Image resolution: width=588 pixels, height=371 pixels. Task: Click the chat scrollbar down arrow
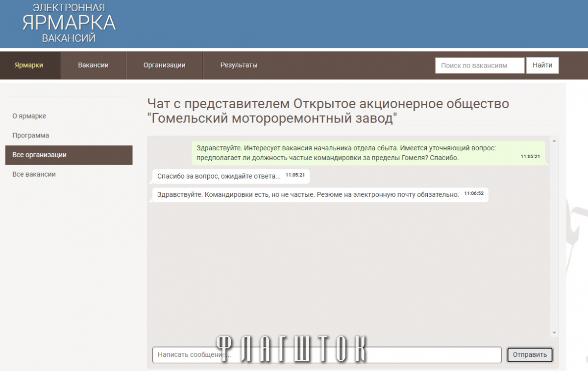554,333
